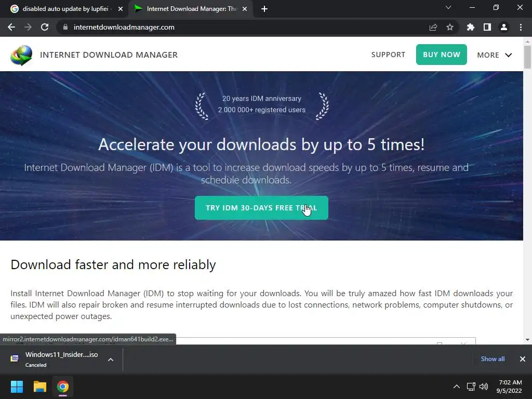Expand the MORE menu

(495, 55)
